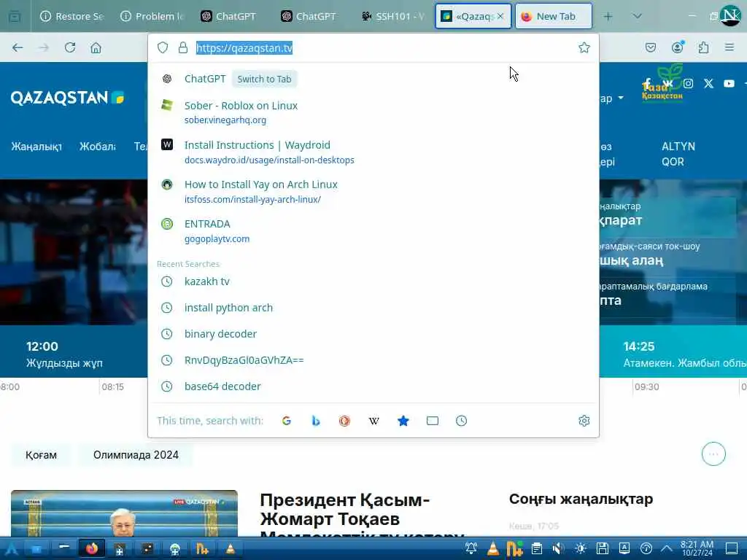The height and width of the screenshot is (560, 747).
Task: Open the ALTYN QOR navigation item
Action: click(x=678, y=154)
